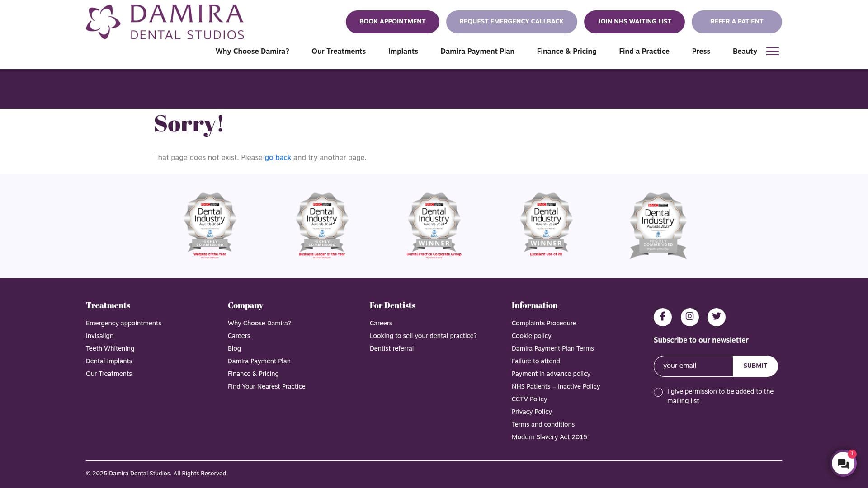Screen dimensions: 868x488
Task: Open Damira's Twitter page icon
Action: 717,317
